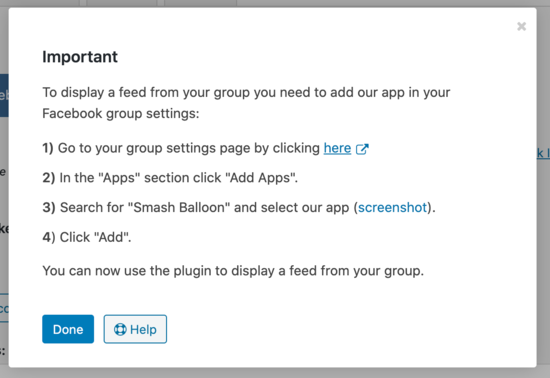Click the 'Important' dialog heading
The image size is (550, 378).
(80, 57)
